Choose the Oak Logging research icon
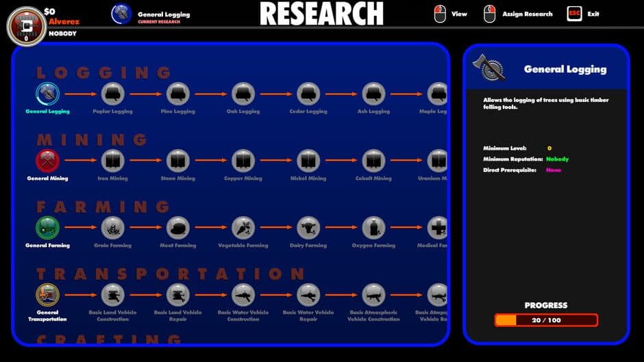Screen dimensions: 644x362 tap(243, 94)
